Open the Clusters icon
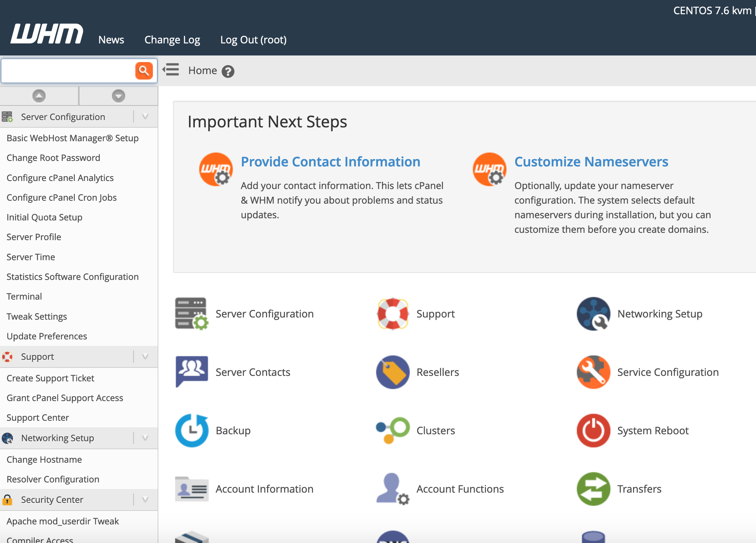756x543 pixels. 393,431
